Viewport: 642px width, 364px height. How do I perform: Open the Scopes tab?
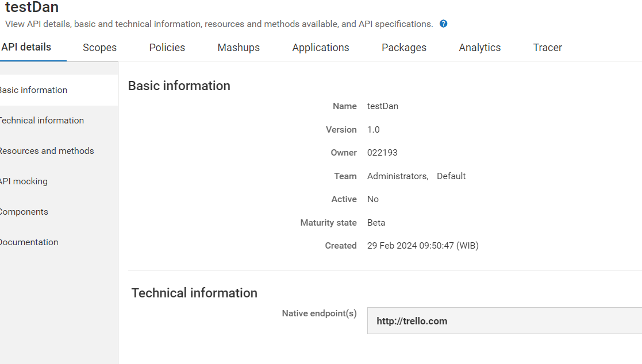click(99, 48)
